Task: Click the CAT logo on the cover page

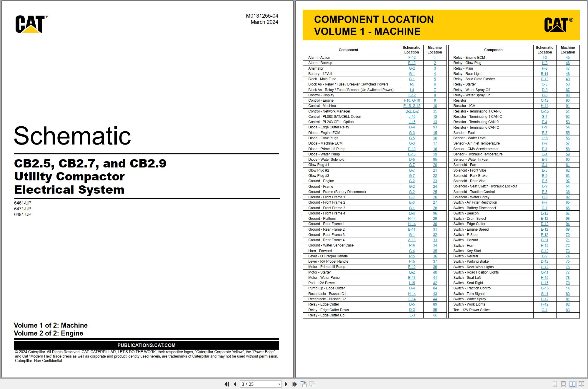Action: coord(31,24)
